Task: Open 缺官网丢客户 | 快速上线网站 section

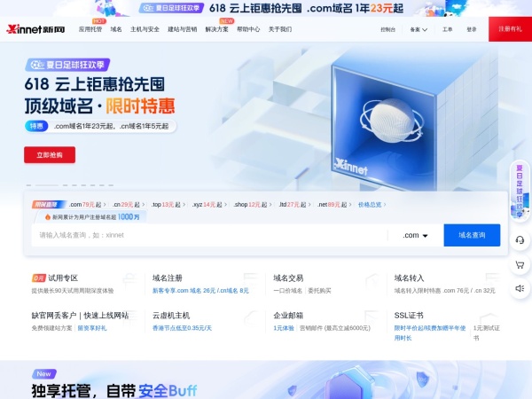Action: point(80,316)
